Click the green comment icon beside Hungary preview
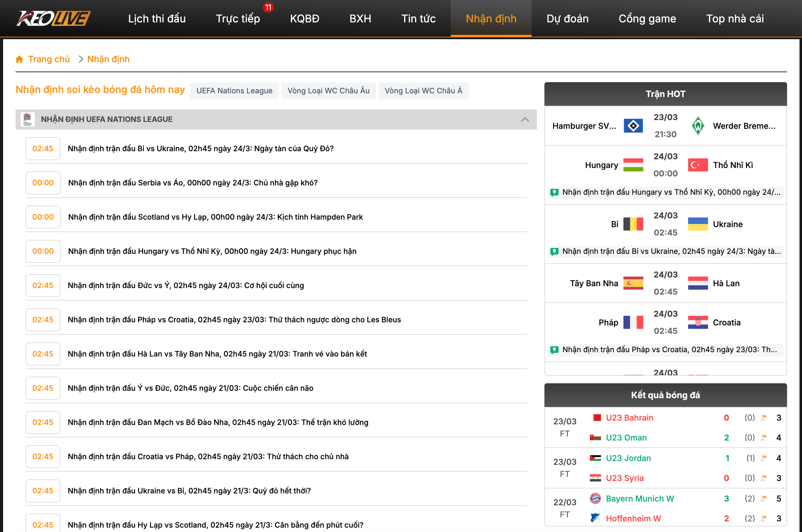The height and width of the screenshot is (532, 802). point(554,192)
